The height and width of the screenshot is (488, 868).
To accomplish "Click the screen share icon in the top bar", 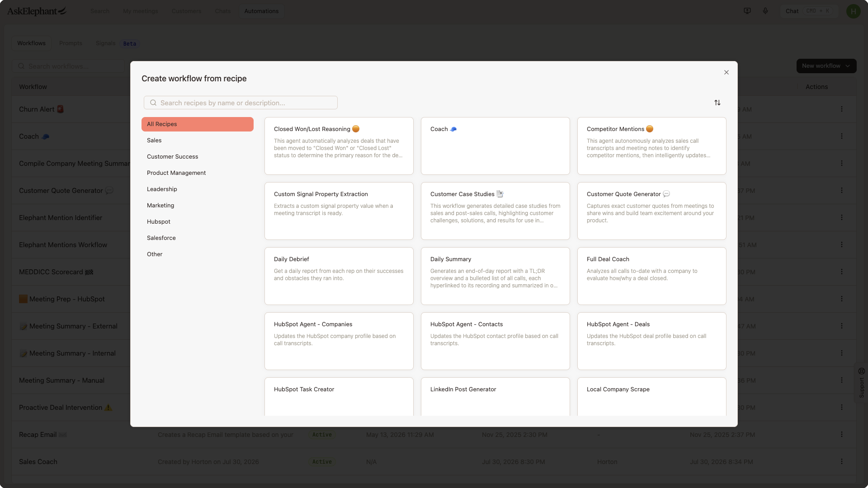I will pyautogui.click(x=747, y=11).
